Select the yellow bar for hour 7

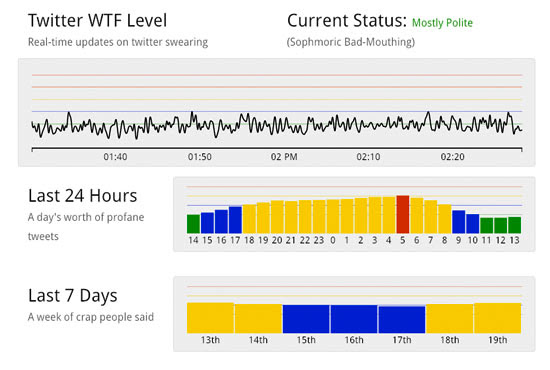coord(431,217)
